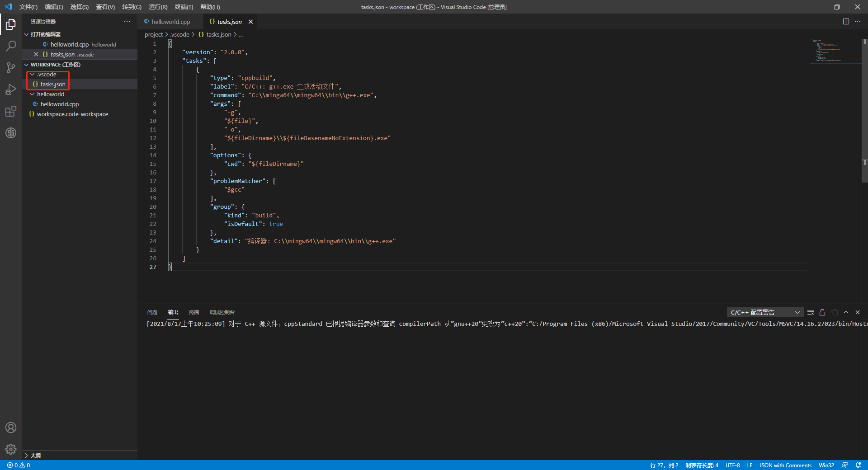The width and height of the screenshot is (868, 470).
Task: Click the feedback icon in status bar
Action: pos(844,465)
